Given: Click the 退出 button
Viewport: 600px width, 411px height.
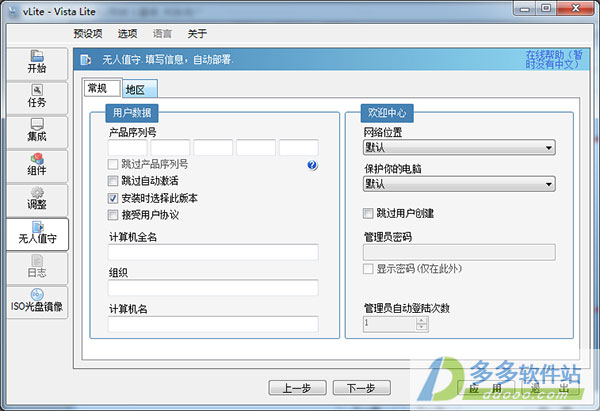Looking at the screenshot, I should pos(550,388).
